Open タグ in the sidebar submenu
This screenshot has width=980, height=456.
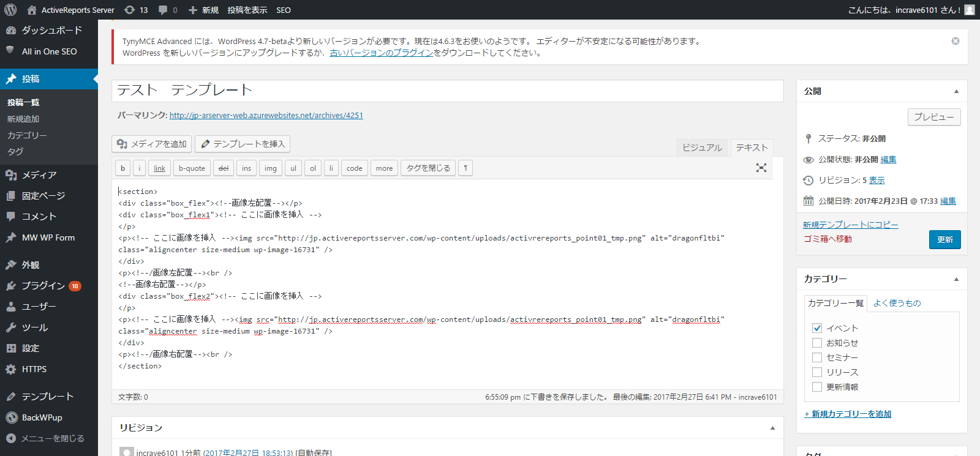coord(15,151)
